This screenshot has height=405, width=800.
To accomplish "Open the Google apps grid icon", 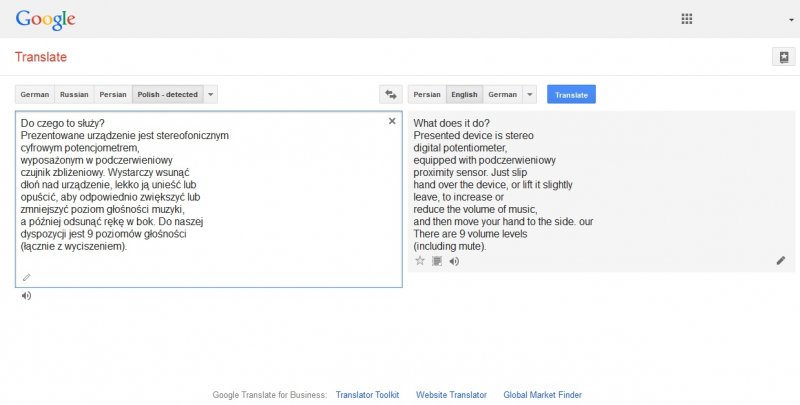I will 687,19.
